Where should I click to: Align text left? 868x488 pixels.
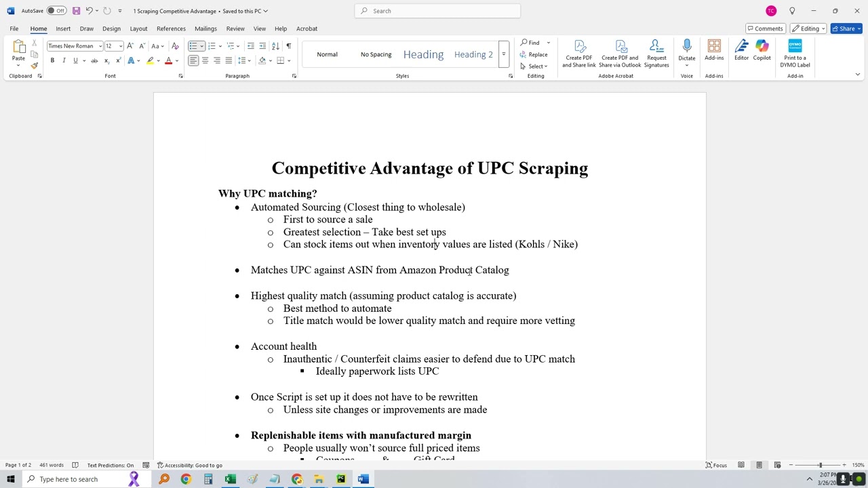(x=193, y=60)
